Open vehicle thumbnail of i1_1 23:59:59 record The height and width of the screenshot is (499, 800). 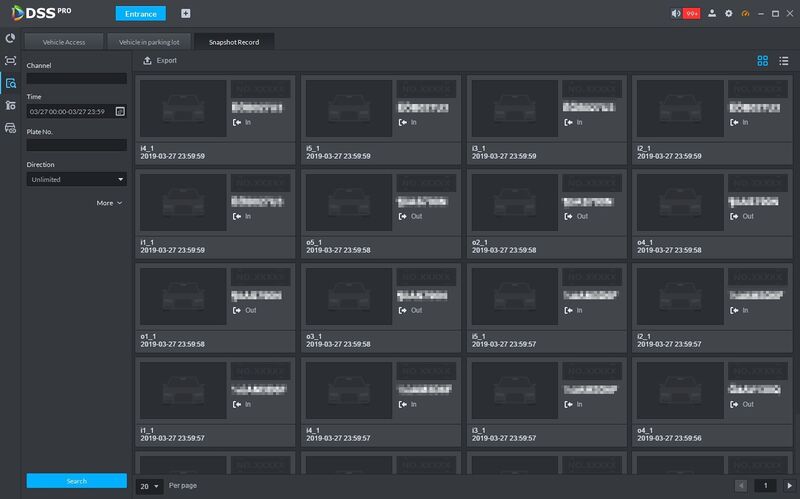(x=183, y=202)
